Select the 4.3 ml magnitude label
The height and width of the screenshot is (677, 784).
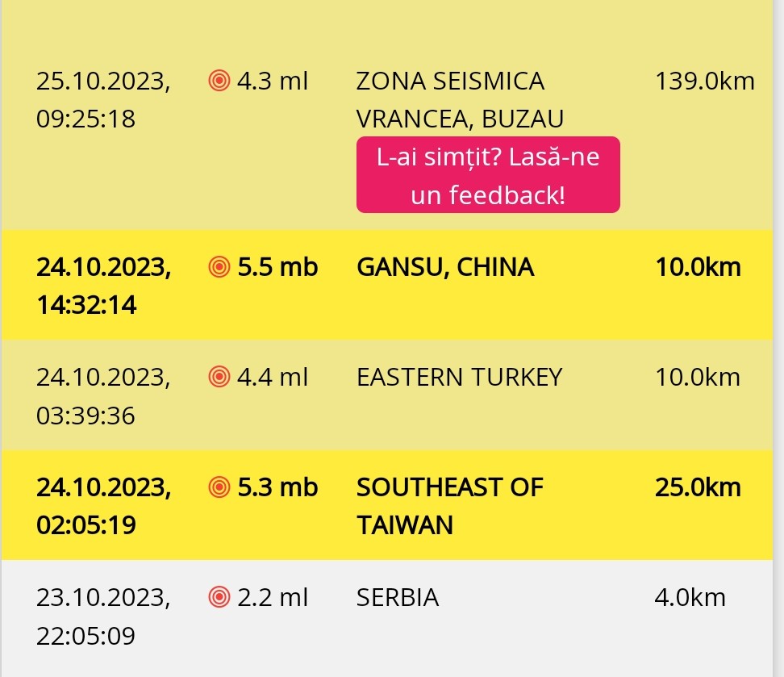tap(273, 81)
